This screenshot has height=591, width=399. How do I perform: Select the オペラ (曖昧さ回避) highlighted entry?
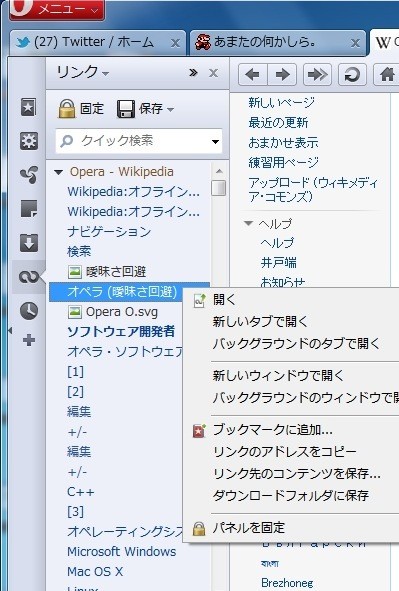coord(129,292)
